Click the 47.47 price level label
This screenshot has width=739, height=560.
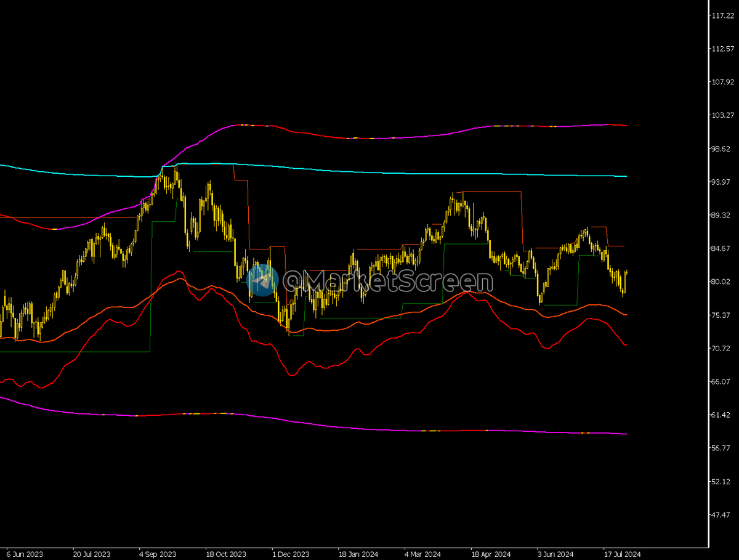coord(721,514)
